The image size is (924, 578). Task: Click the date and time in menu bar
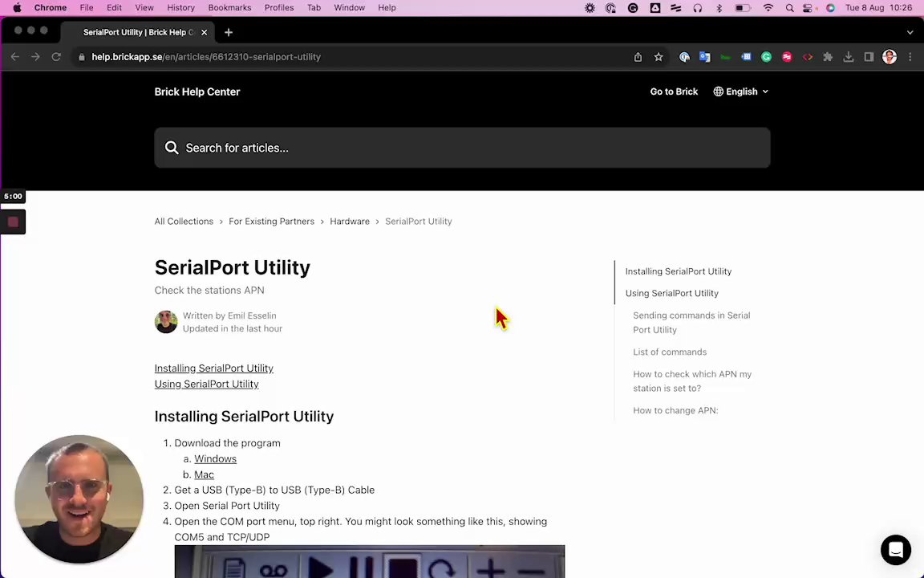(878, 8)
